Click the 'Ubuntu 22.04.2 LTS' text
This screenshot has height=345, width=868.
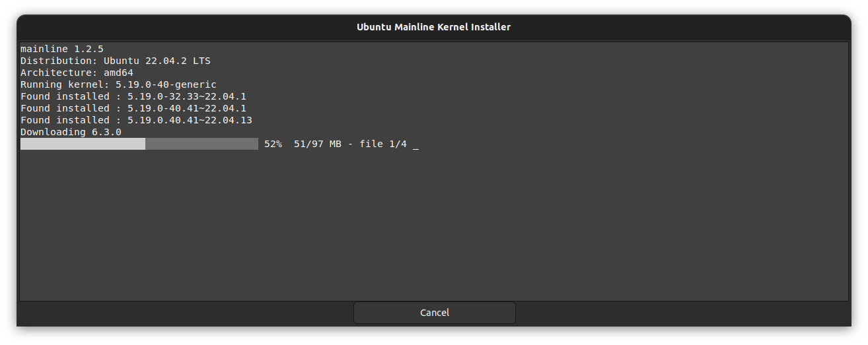(x=157, y=61)
